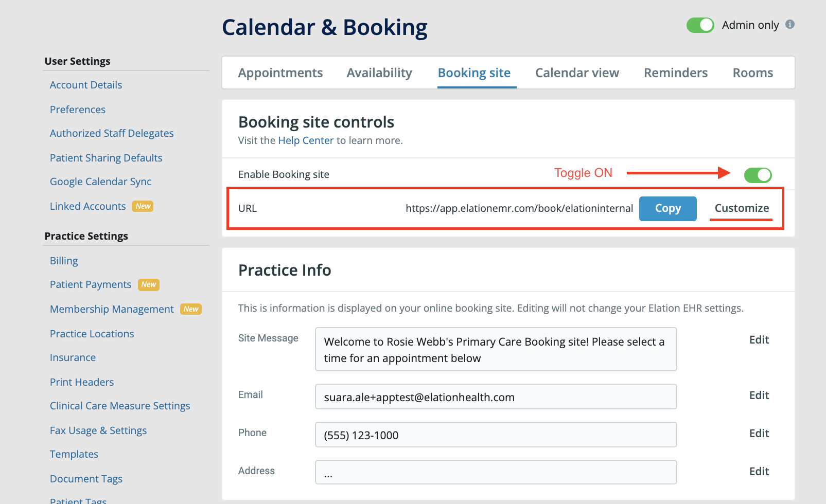Select the Calendar view tab
This screenshot has height=504, width=826.
click(x=577, y=73)
